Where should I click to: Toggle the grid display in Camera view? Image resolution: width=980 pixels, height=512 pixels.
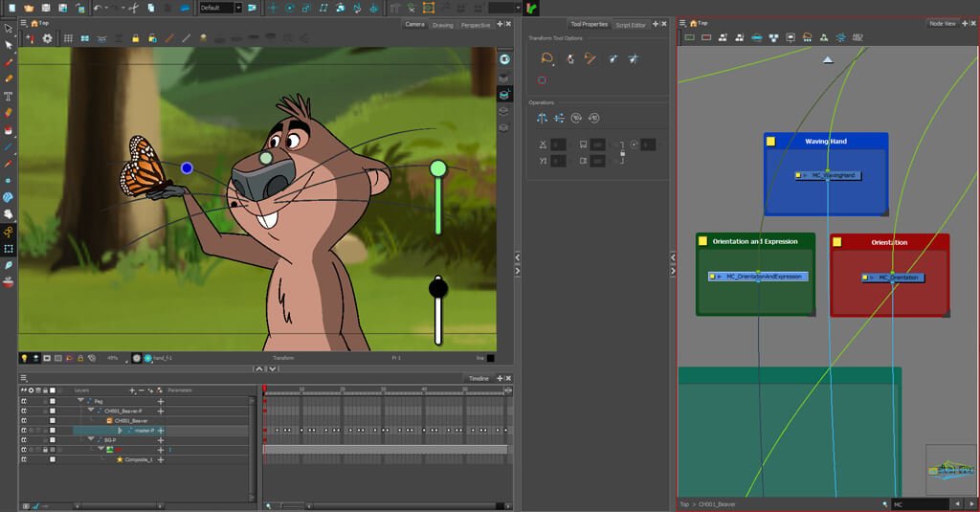[x=68, y=38]
